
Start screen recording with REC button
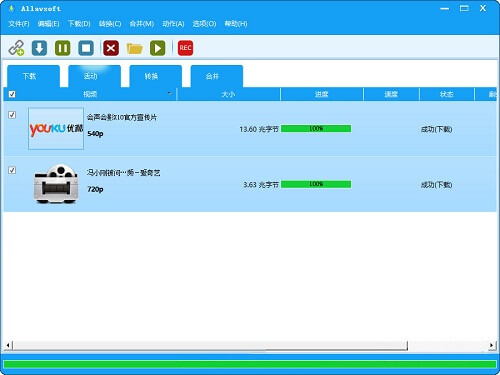[185, 48]
